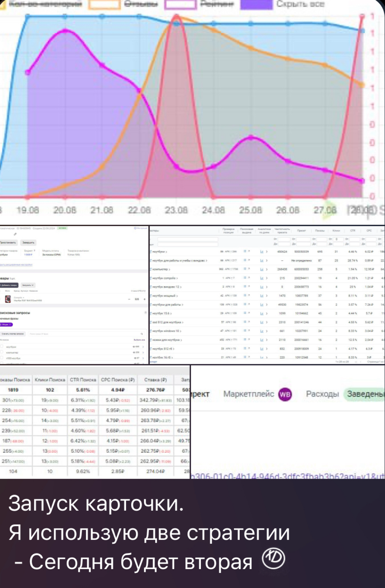Check the ноутбуки search phrase checkbox

[2, 347]
